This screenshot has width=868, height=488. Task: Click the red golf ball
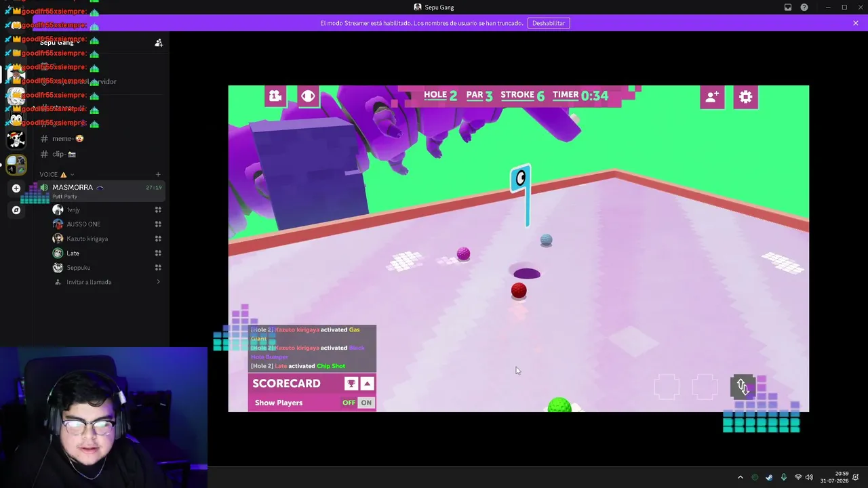(x=519, y=291)
